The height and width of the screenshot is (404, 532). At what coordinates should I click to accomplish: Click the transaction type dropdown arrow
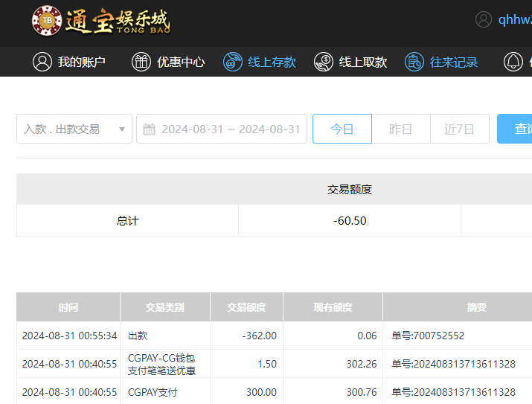coord(122,129)
